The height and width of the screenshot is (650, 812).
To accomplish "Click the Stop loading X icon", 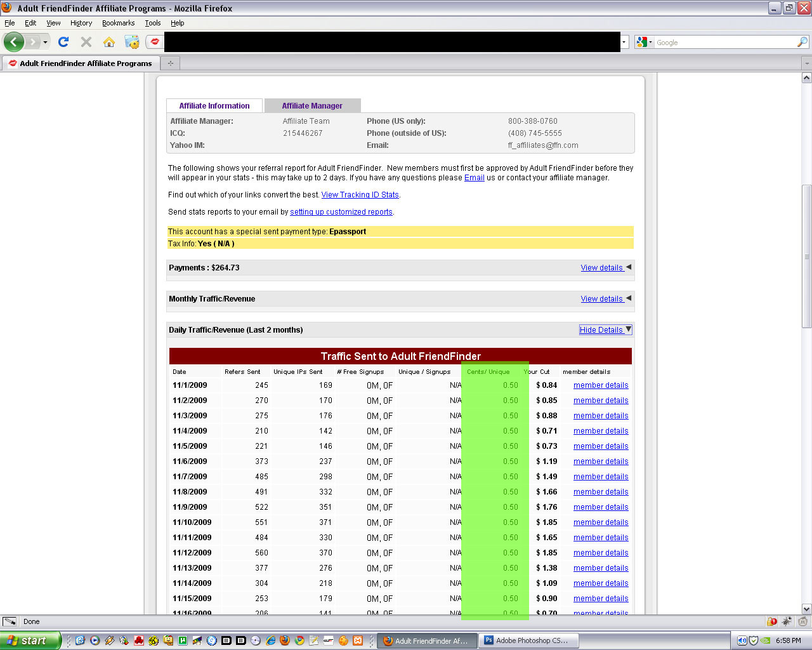I will click(86, 42).
